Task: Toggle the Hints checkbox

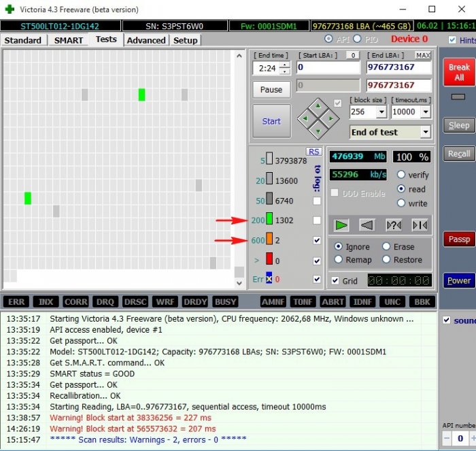Action: (452, 39)
